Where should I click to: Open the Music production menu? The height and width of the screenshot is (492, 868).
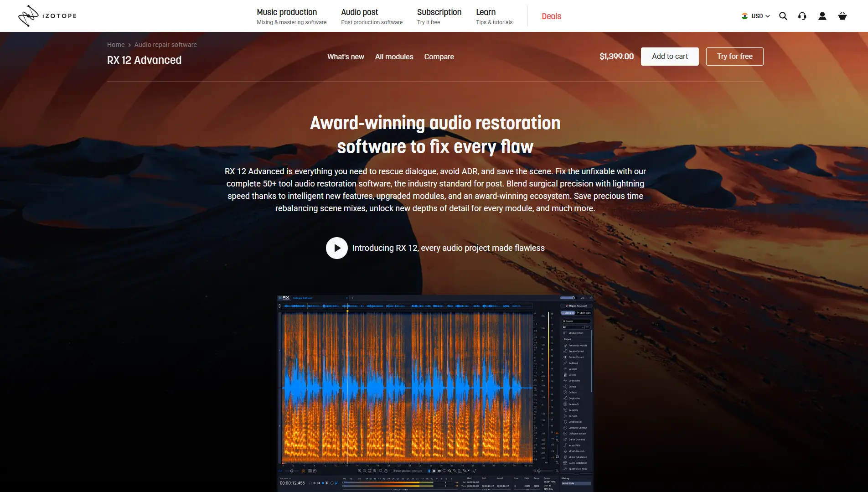[291, 16]
